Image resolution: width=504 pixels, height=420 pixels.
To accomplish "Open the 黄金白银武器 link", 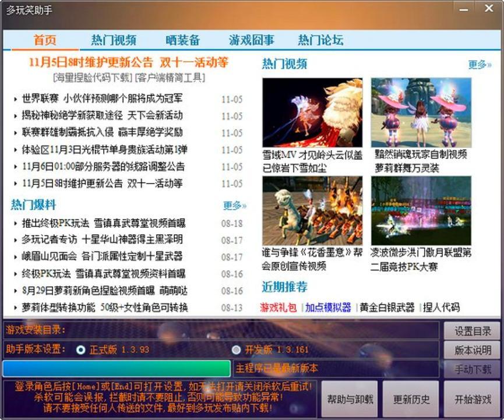I will point(387,308).
